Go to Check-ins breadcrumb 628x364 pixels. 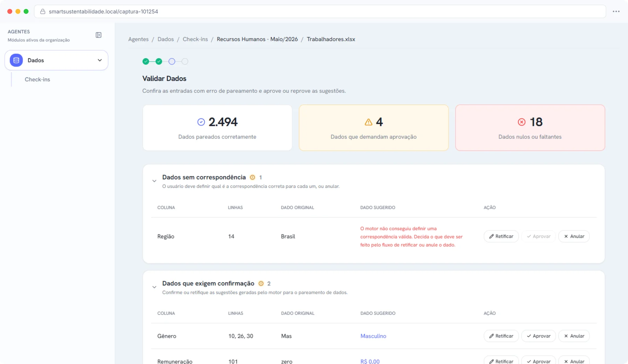pos(195,39)
